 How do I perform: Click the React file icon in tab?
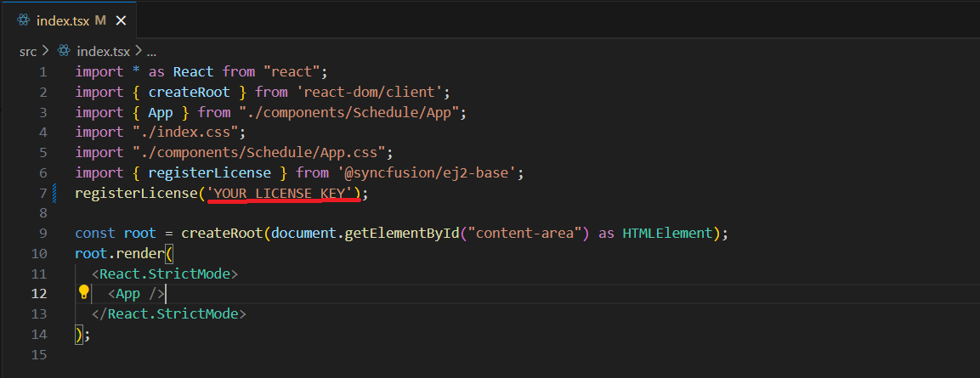click(x=24, y=20)
